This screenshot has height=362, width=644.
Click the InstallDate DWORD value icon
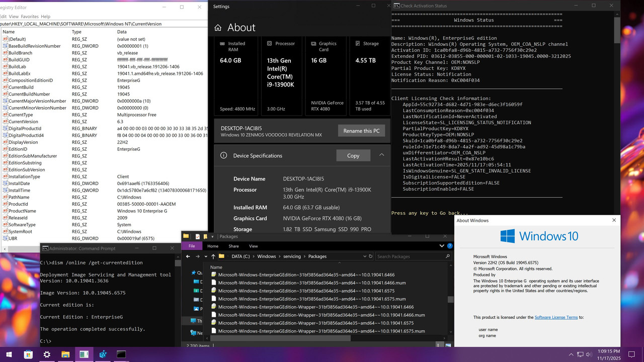point(5,183)
